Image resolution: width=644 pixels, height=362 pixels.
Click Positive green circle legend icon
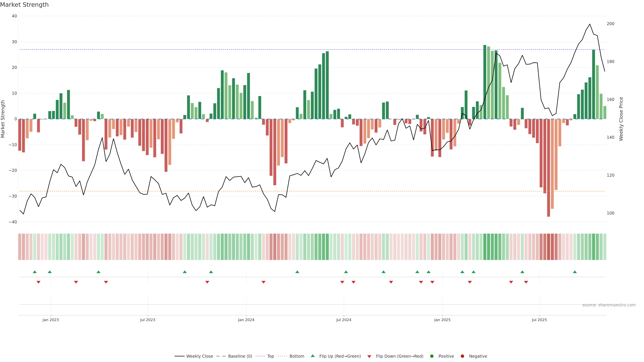pyautogui.click(x=432, y=356)
